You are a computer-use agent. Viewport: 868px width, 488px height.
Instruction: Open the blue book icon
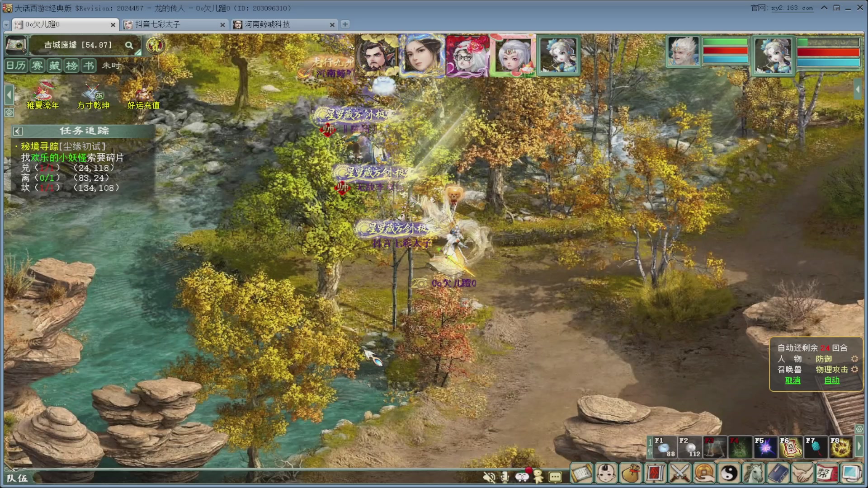point(778,474)
